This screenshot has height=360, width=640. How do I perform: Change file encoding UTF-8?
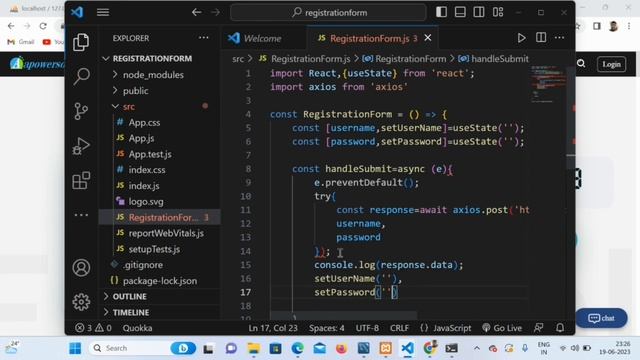[367, 328]
